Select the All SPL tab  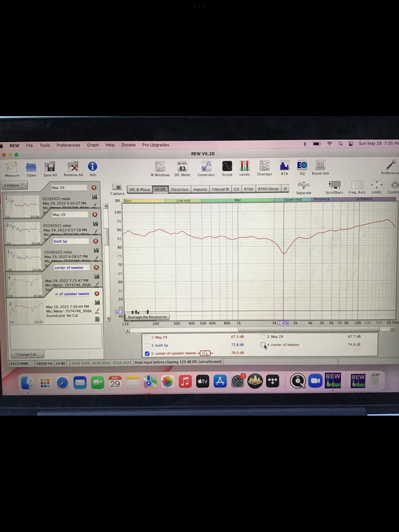(x=160, y=189)
